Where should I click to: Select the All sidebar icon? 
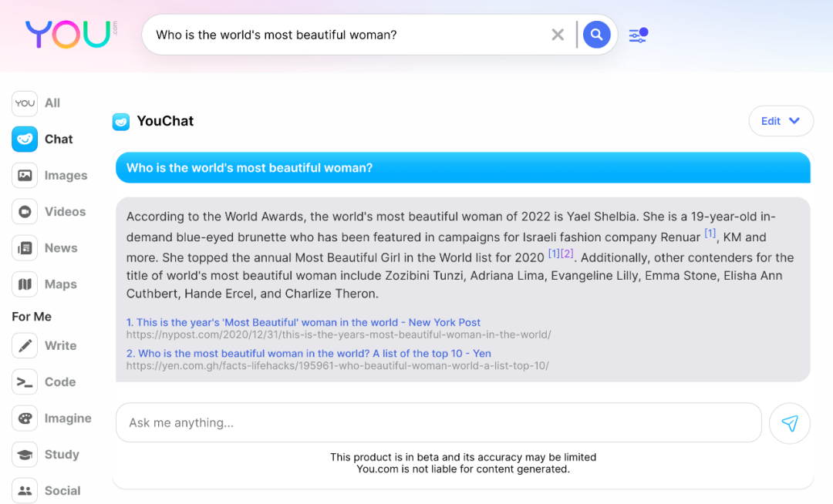click(25, 103)
